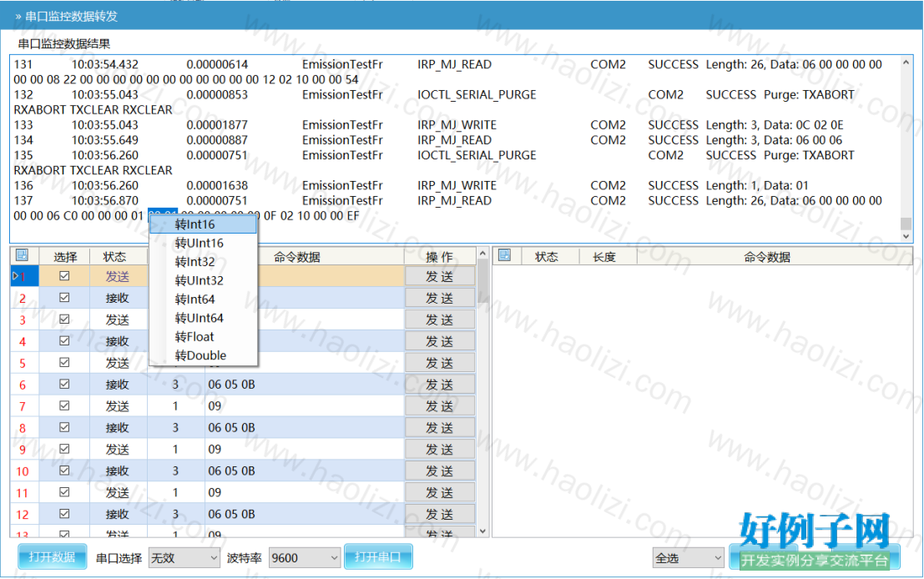Click 发送 button in row 1
The height and width of the screenshot is (579, 924).
tap(440, 276)
